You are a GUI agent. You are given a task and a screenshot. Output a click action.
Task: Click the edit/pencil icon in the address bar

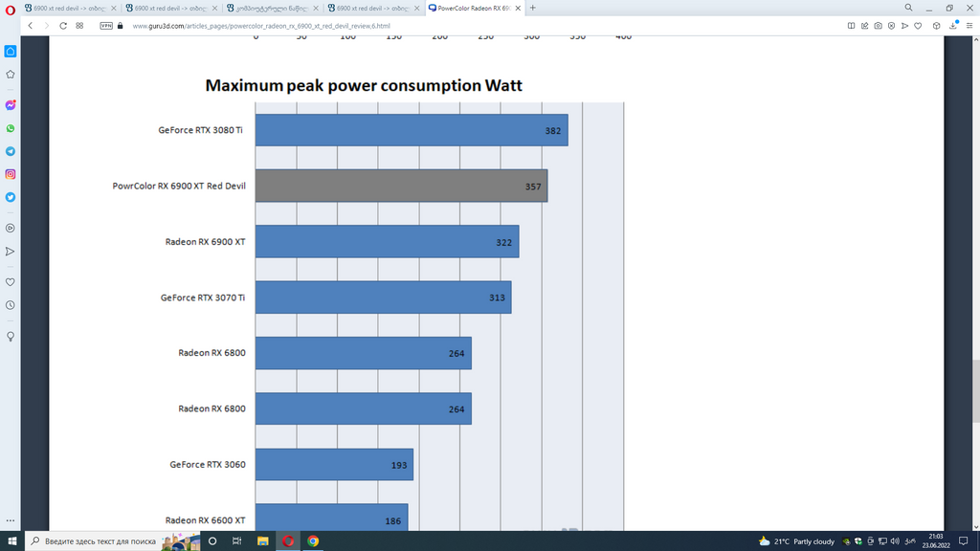[x=865, y=26]
